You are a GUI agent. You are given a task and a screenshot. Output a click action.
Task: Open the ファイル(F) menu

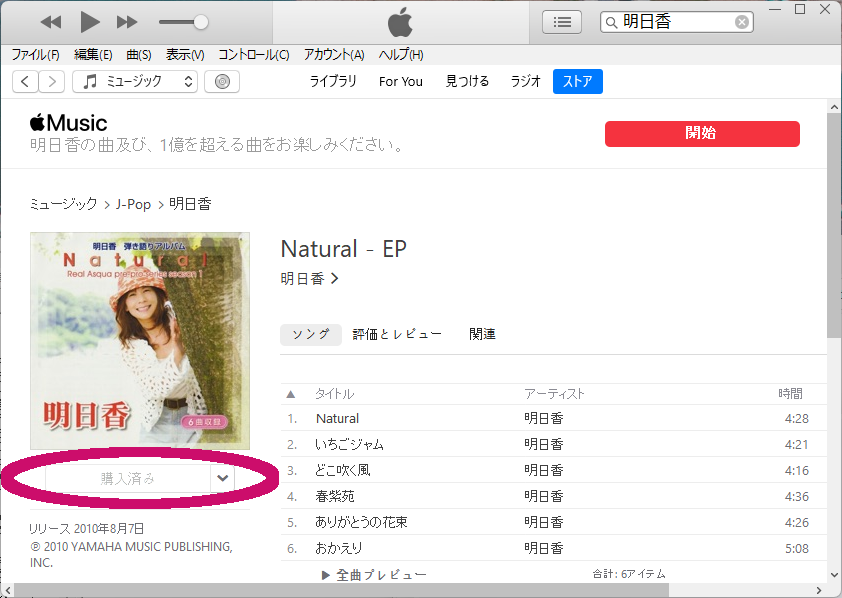35,54
